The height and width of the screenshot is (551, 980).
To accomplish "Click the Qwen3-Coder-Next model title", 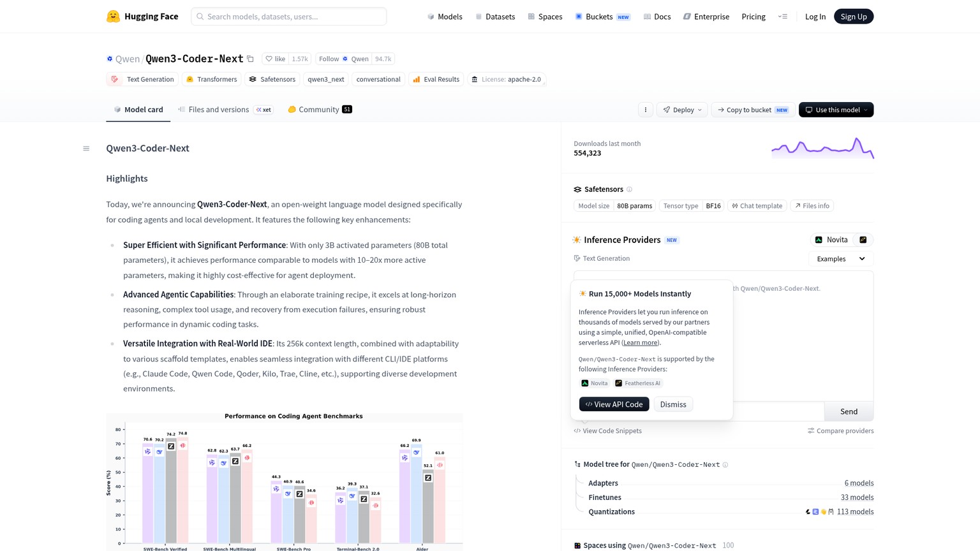I will [x=195, y=59].
